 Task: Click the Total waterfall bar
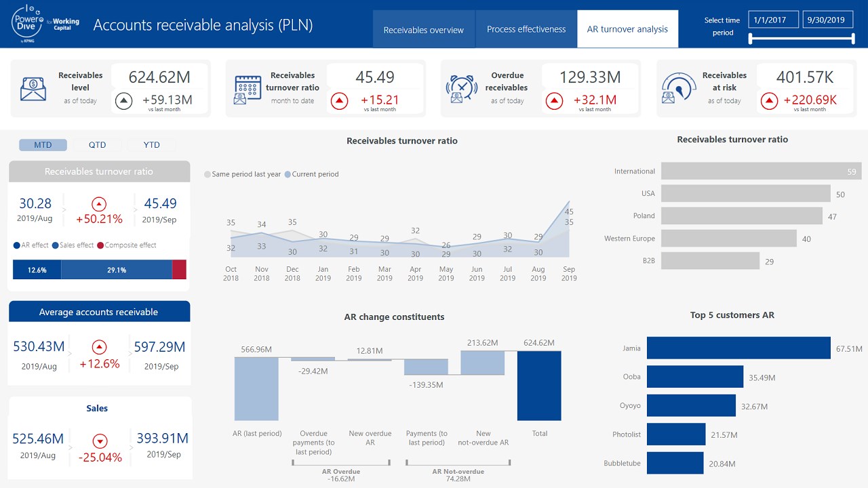click(539, 386)
